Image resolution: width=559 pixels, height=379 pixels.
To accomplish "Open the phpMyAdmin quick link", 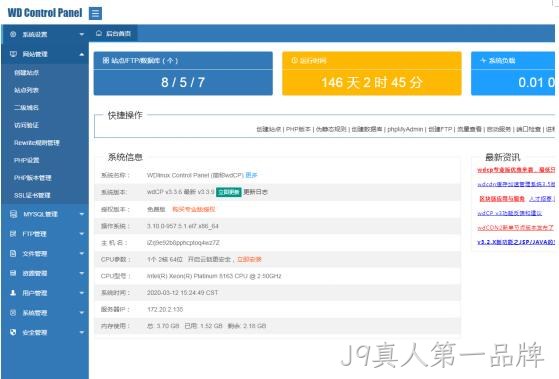I will coord(405,129).
